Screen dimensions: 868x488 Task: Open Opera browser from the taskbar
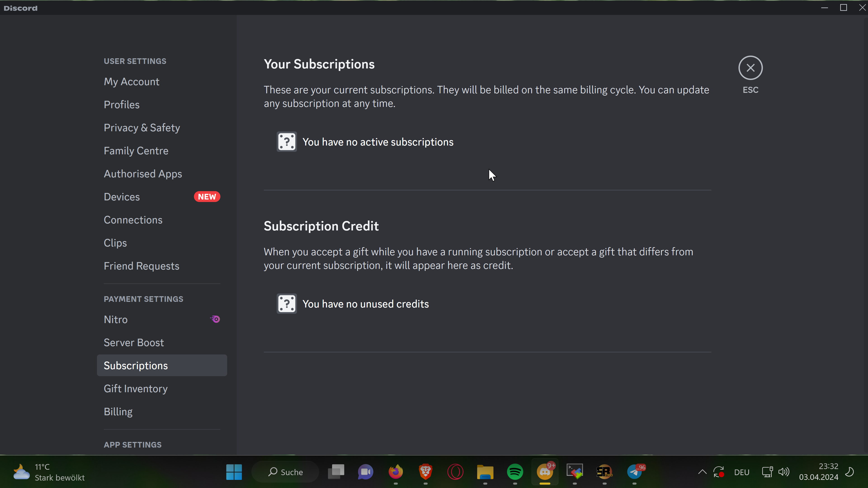click(455, 472)
